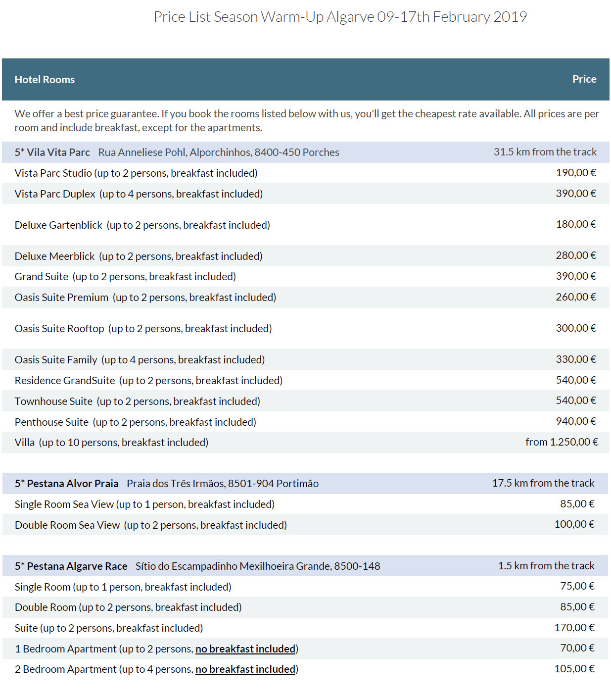Select the Sítio do Escampadinho address
Image resolution: width=611 pixels, height=700 pixels.
click(258, 566)
